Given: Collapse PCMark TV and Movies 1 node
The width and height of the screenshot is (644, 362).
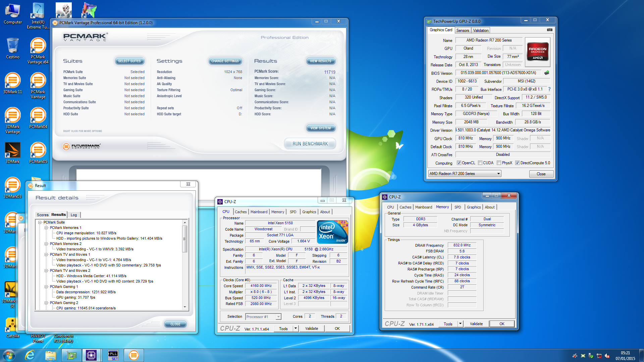Looking at the screenshot, I should click(x=46, y=254).
